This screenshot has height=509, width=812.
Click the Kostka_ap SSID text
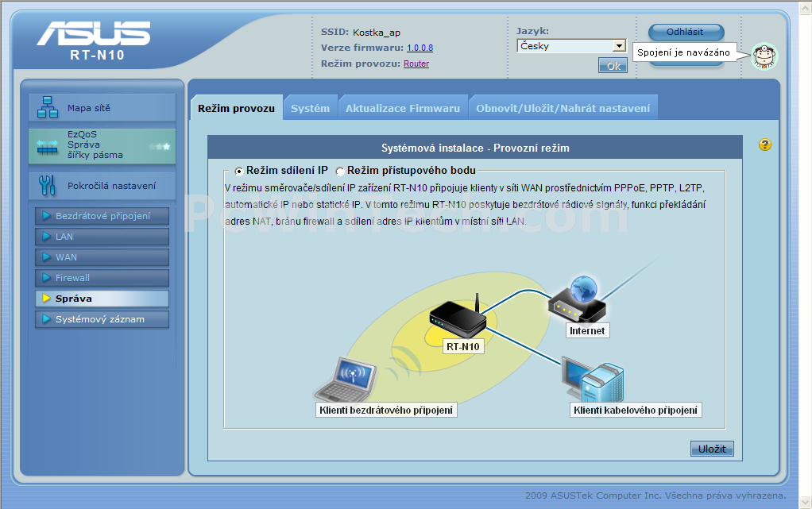377,33
